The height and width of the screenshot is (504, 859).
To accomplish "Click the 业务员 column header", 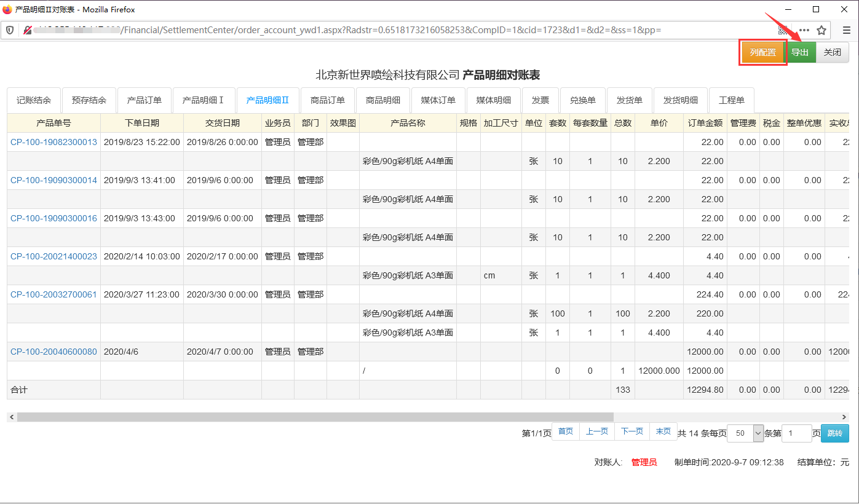I will [278, 123].
